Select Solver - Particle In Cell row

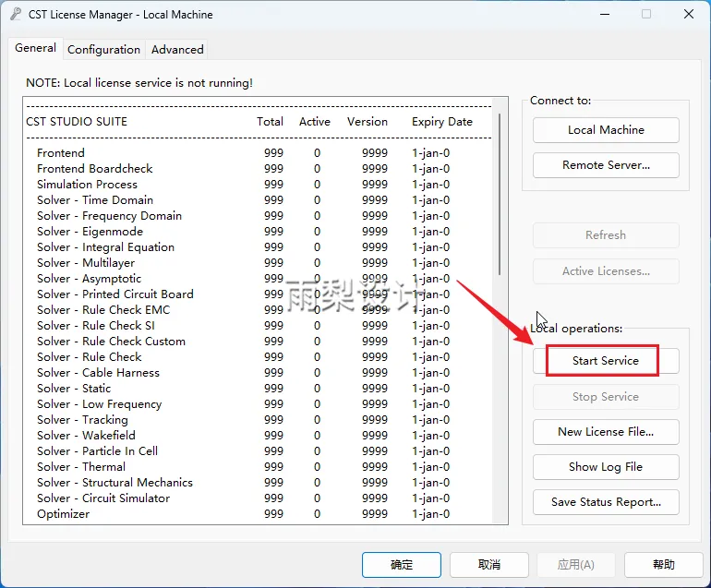(243, 451)
